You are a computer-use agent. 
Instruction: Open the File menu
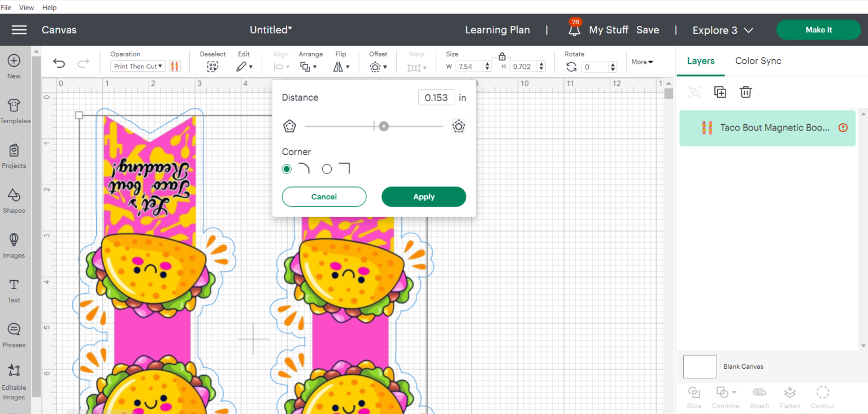(7, 7)
